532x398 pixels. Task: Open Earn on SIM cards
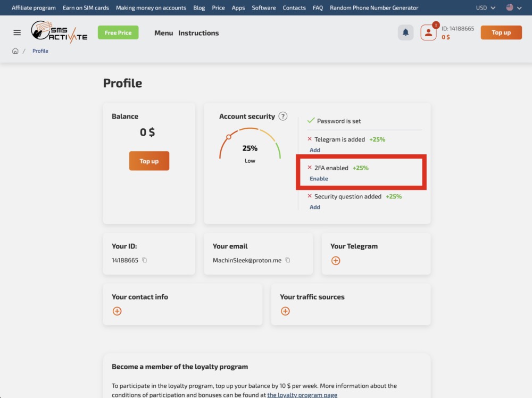tap(86, 7)
